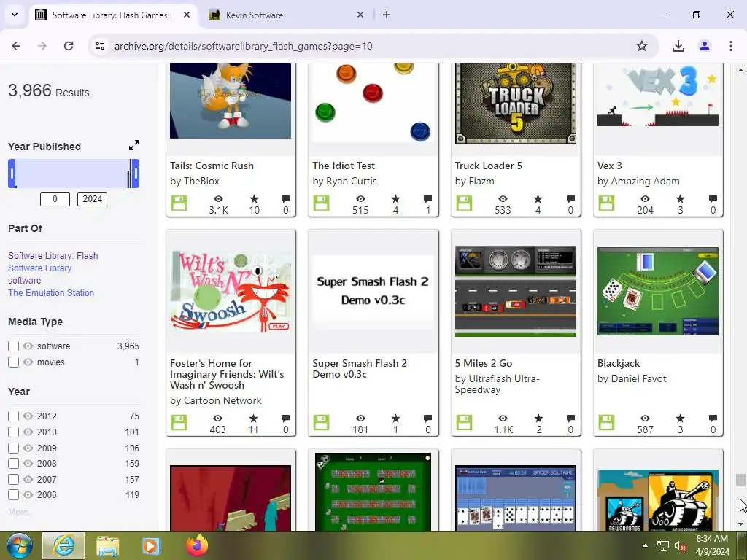The width and height of the screenshot is (747, 560).
Task: Open the Vex 3 game title
Action: 610,166
